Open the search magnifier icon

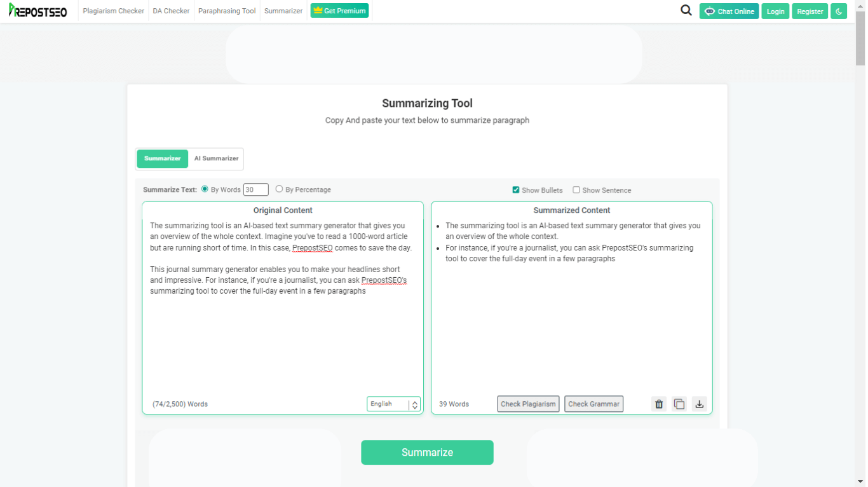click(686, 10)
